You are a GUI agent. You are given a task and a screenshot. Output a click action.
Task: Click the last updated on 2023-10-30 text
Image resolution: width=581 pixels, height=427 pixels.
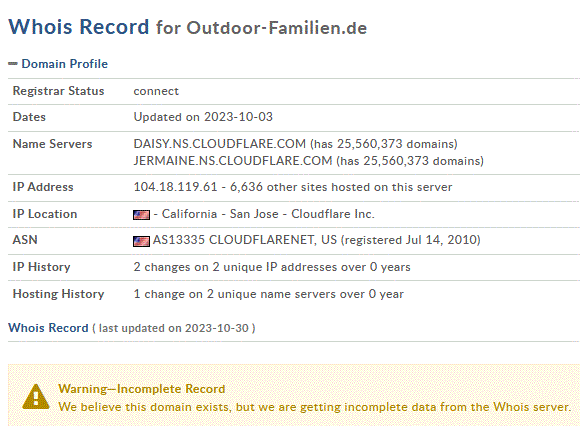(x=174, y=328)
